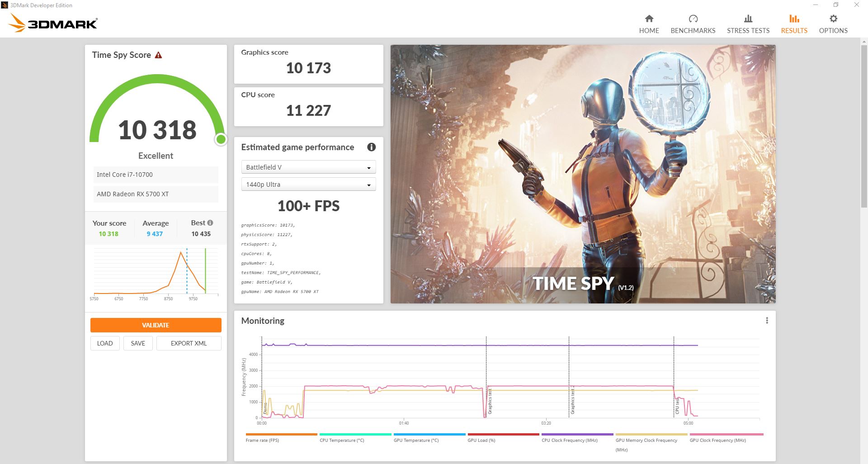The height and width of the screenshot is (464, 868).
Task: Expand the Battlefield V game dropdown
Action: pyautogui.click(x=308, y=167)
